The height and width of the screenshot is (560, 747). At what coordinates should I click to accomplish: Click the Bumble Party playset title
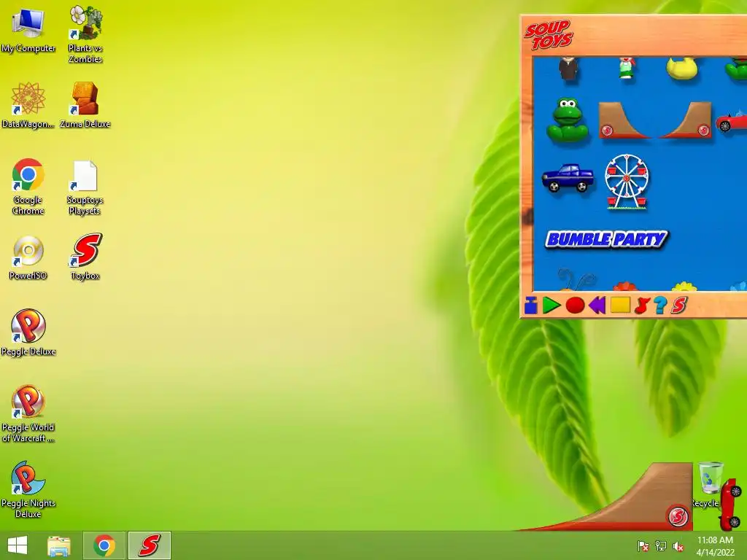[606, 239]
